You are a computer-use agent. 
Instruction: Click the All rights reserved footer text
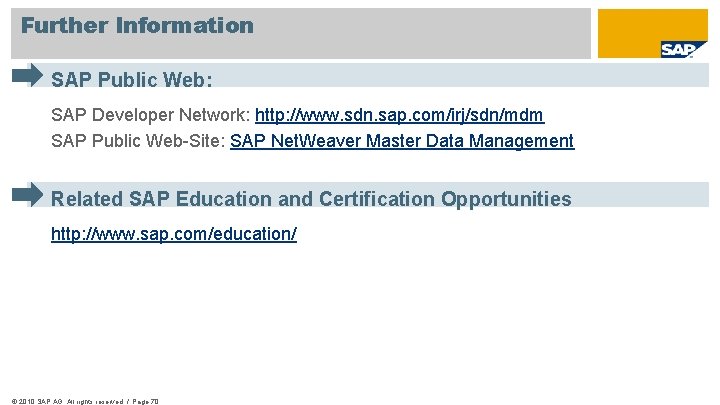(x=92, y=400)
